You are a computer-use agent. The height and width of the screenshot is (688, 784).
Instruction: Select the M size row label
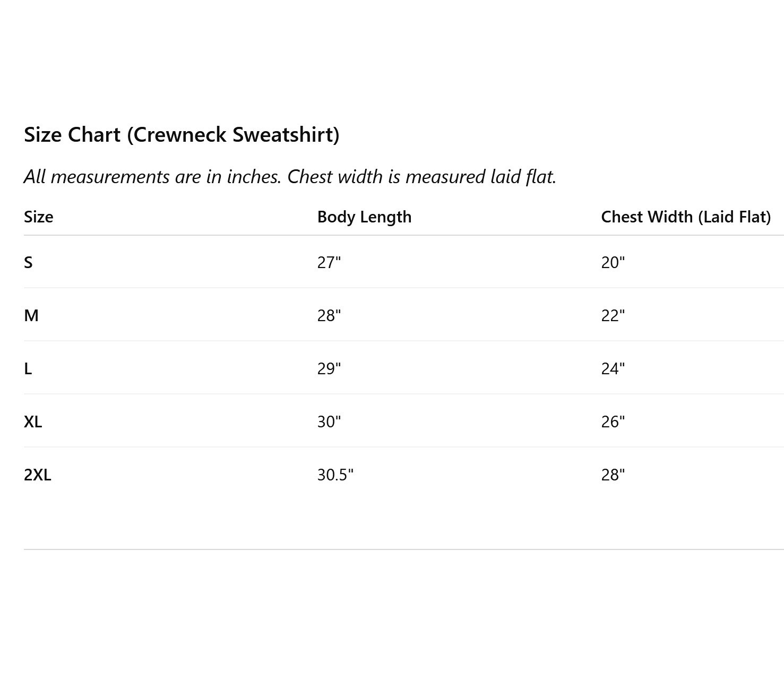coord(31,315)
